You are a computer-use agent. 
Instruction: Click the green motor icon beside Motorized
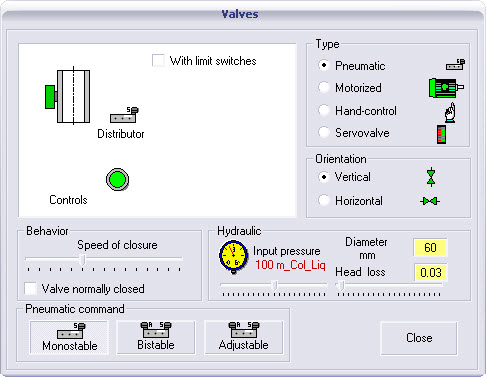tap(446, 88)
